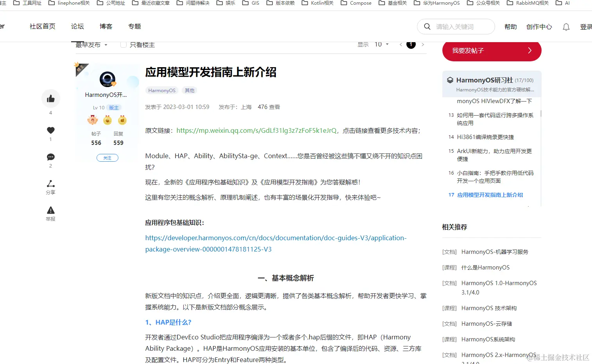The height and width of the screenshot is (364, 592).
Task: Open the 版本依赖 bookmark folder
Action: click(x=281, y=3)
